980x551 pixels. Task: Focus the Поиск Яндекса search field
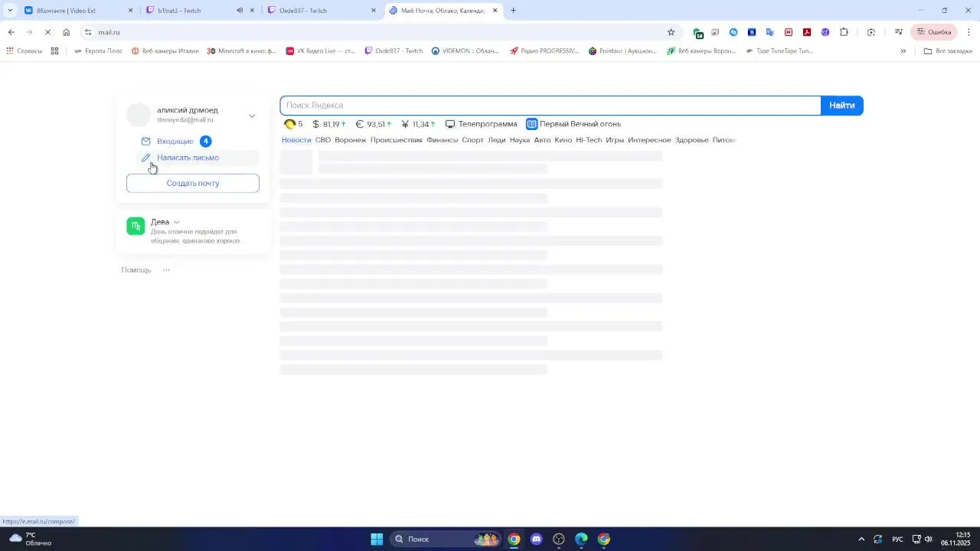[x=550, y=106]
